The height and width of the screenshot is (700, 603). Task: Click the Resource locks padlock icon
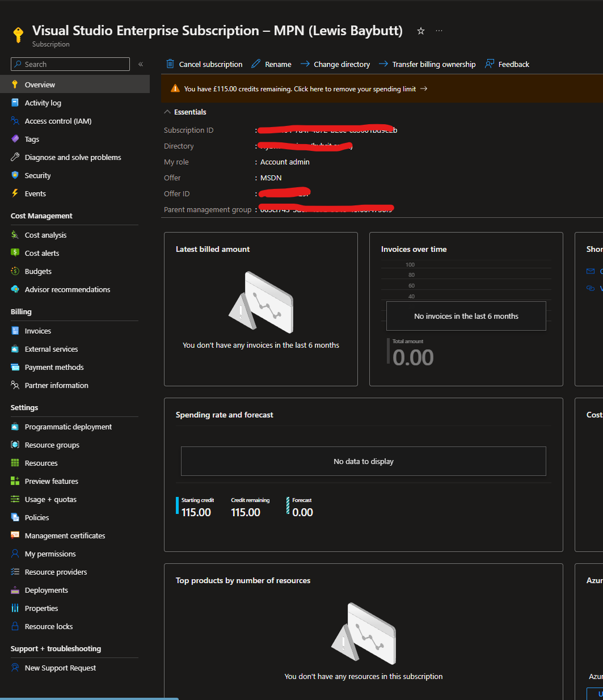[x=15, y=626]
